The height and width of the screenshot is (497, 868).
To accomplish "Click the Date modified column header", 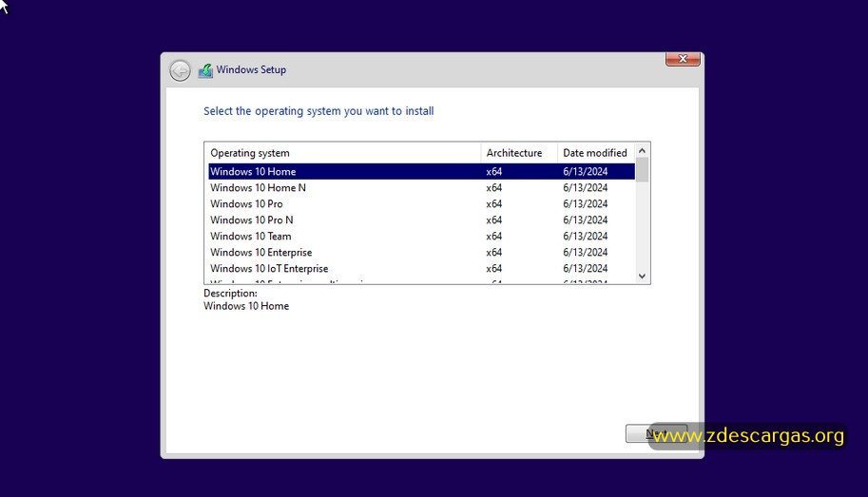I will click(x=597, y=153).
